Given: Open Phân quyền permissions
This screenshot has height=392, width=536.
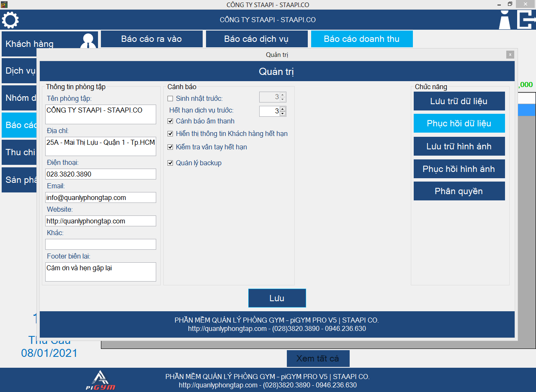Looking at the screenshot, I should click(459, 191).
